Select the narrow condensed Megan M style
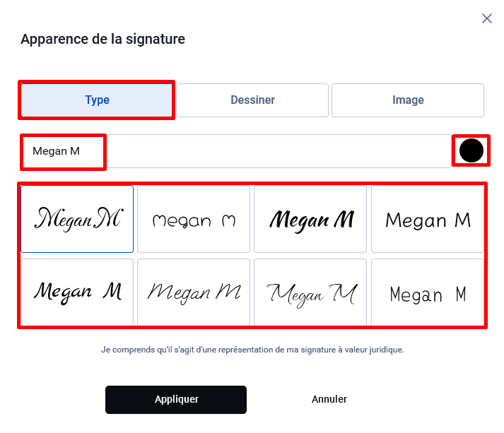The width and height of the screenshot is (504, 433). [428, 292]
